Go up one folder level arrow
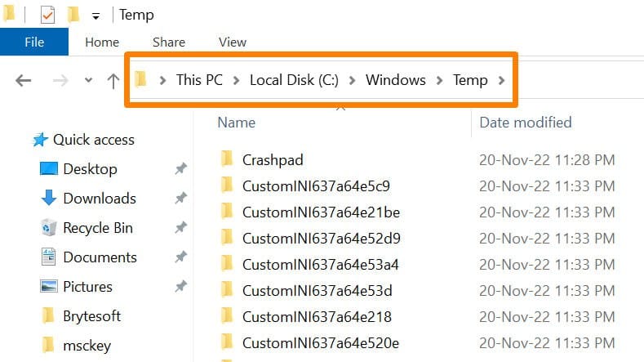Screen dimensions: 644x362 (113, 81)
